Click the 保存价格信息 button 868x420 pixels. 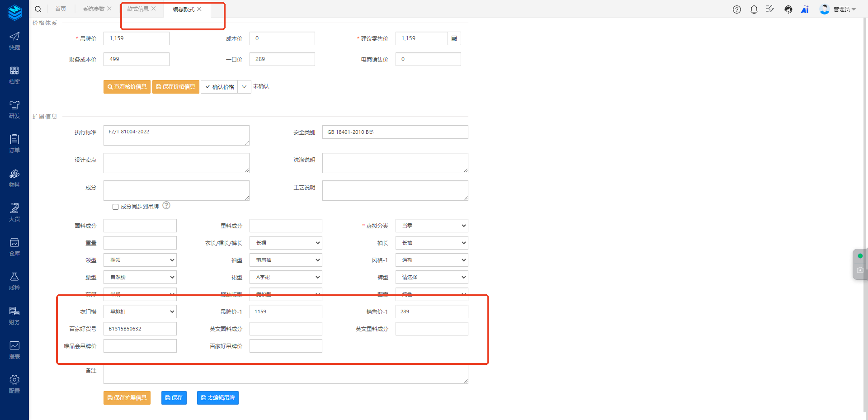point(175,87)
